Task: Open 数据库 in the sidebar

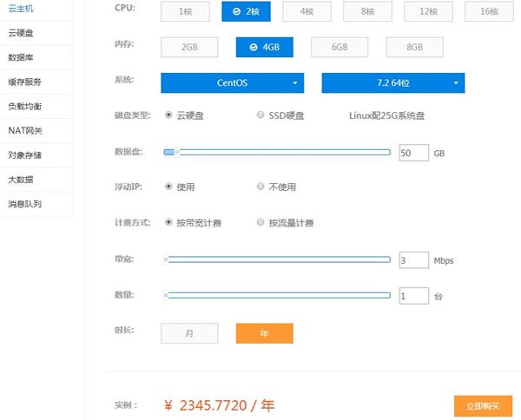Action: tap(21, 57)
